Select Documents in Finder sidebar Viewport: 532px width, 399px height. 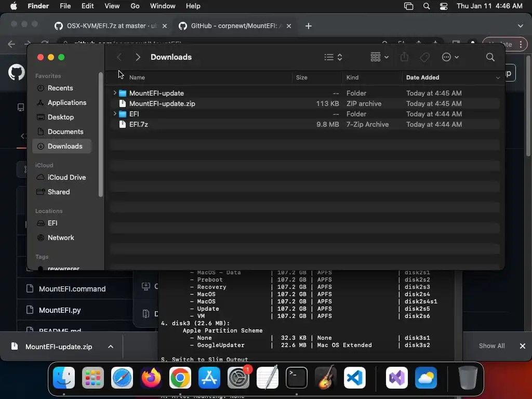[65, 131]
